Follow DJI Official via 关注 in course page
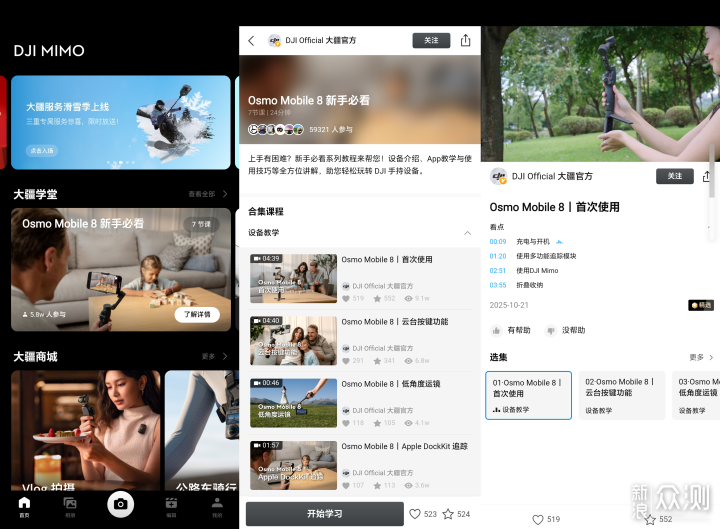This screenshot has width=720, height=529. tap(431, 40)
